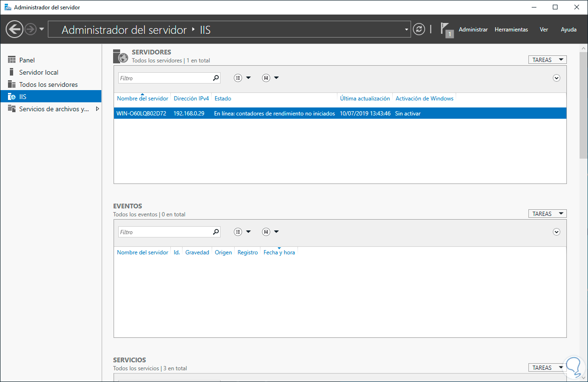
Task: Open the saved queries dropdown in Servidores
Action: pos(270,78)
